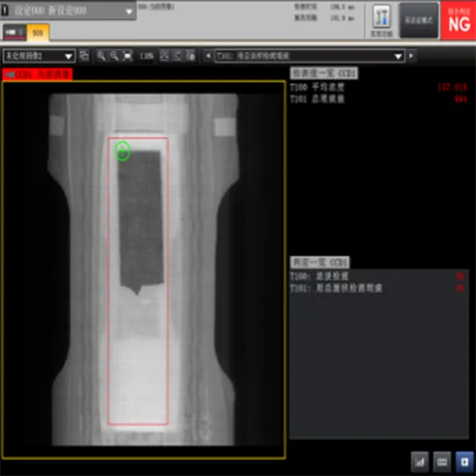Click the fit-to-window zoom icon
476x476 pixels.
128,56
